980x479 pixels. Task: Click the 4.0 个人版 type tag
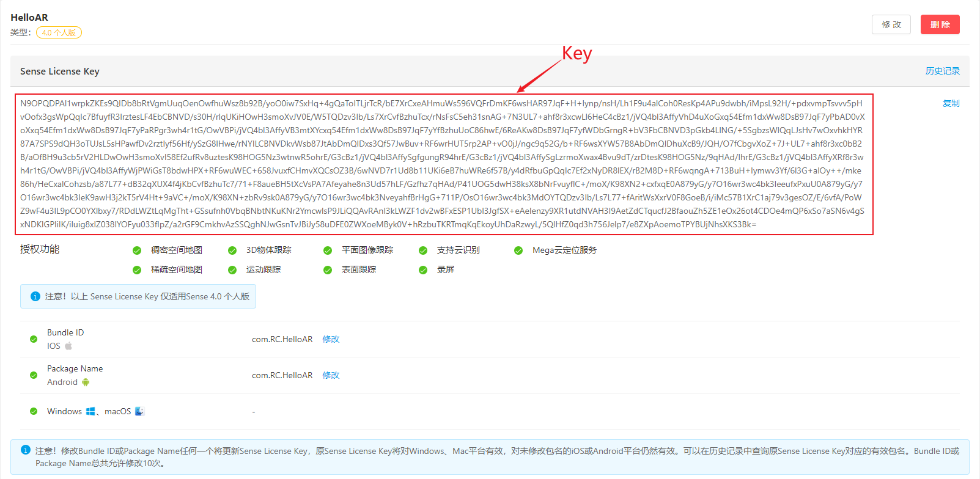(59, 33)
